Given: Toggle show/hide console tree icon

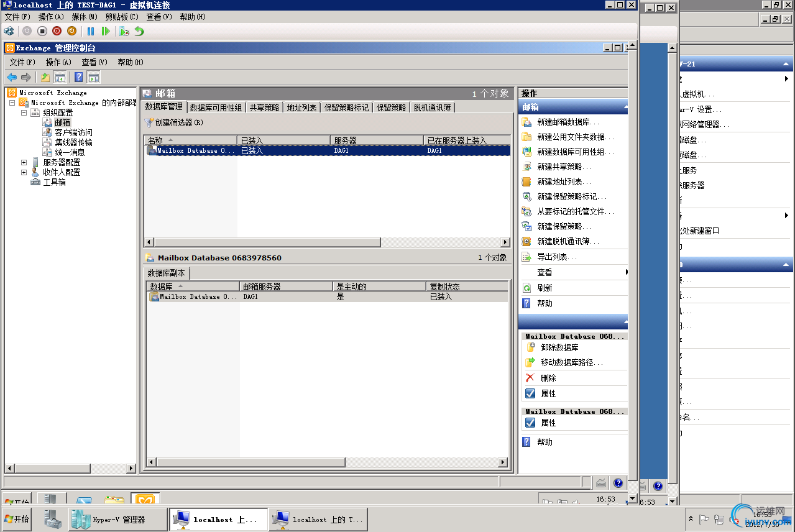Looking at the screenshot, I should [x=60, y=77].
